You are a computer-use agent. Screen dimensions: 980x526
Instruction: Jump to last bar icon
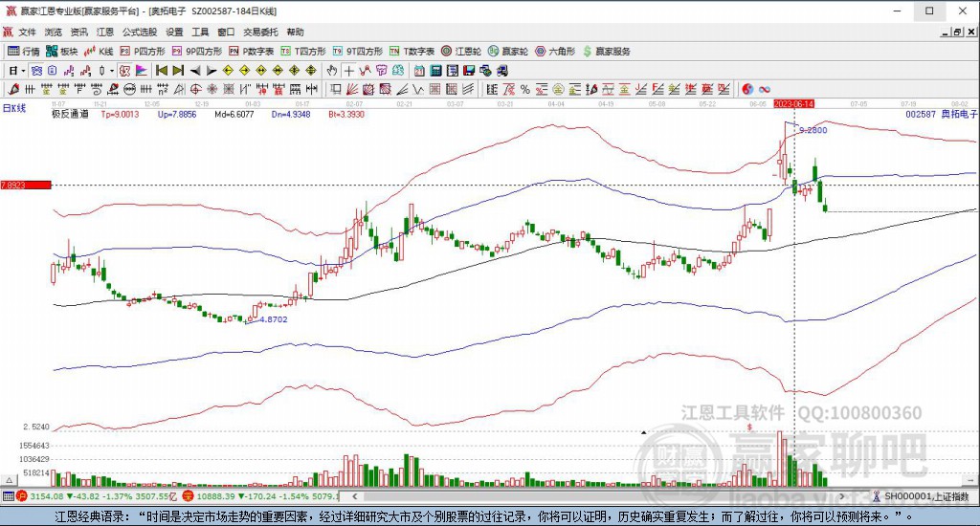(x=178, y=71)
